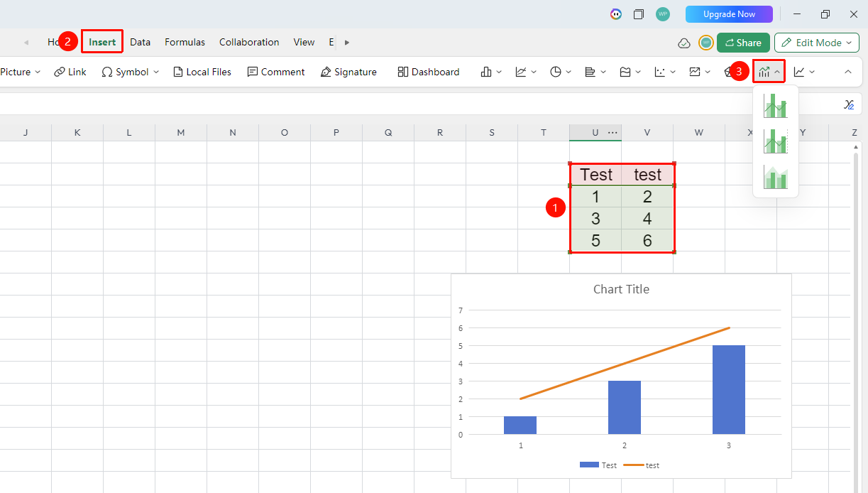868x493 pixels.
Task: Insert a bar chart
Action: [590, 72]
